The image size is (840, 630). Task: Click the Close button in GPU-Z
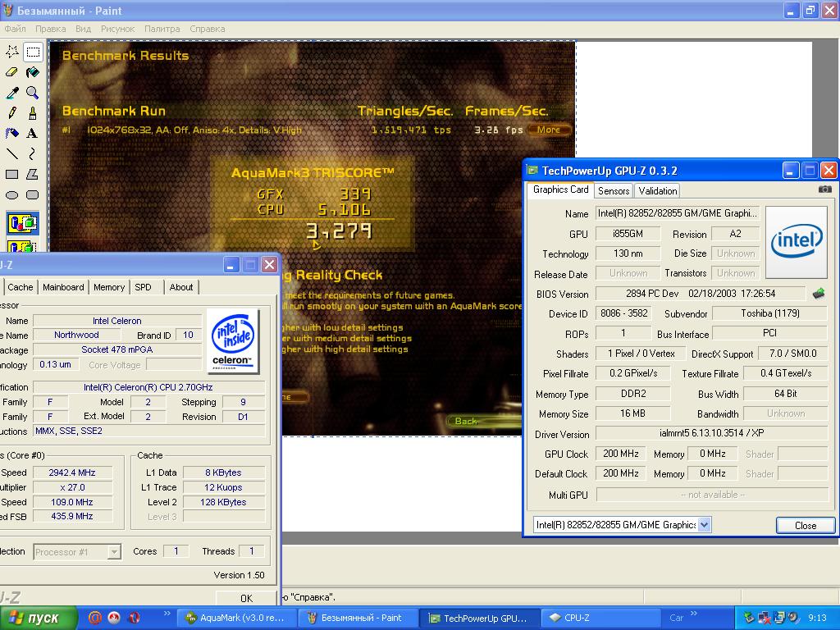pyautogui.click(x=806, y=526)
